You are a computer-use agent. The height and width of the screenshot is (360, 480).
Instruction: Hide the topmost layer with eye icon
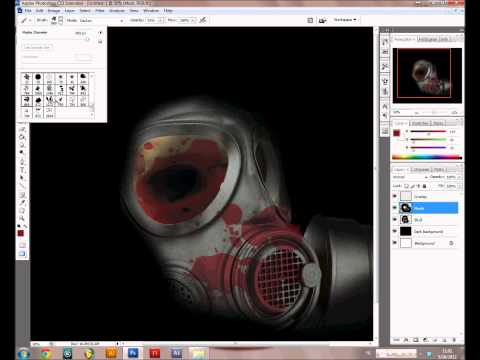395,196
